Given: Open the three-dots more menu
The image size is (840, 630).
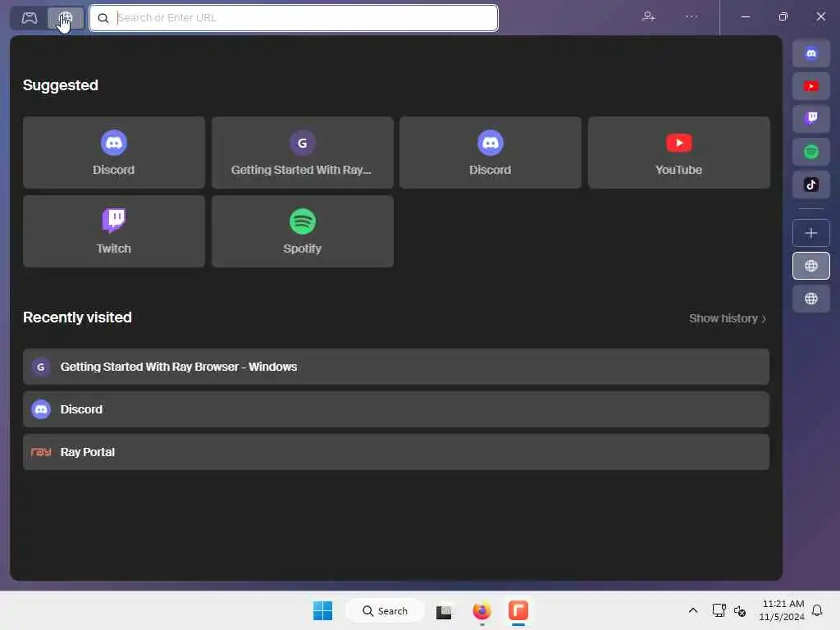Looking at the screenshot, I should pyautogui.click(x=692, y=16).
